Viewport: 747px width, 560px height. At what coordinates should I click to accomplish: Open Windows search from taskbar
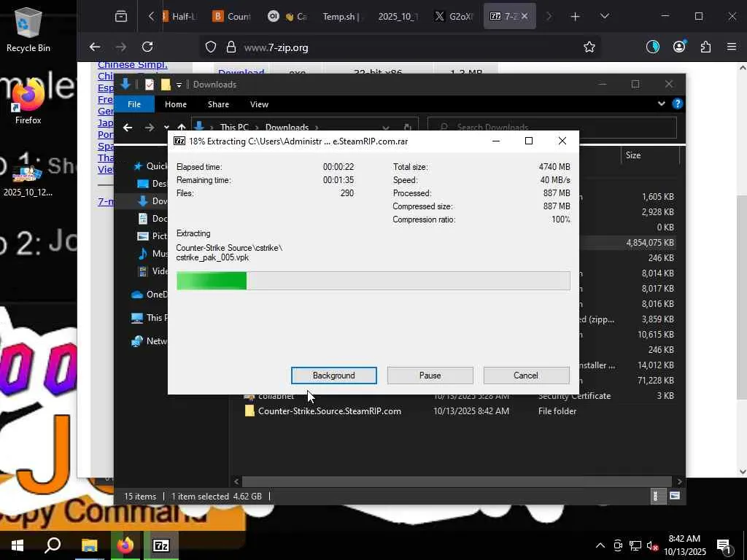point(53,545)
